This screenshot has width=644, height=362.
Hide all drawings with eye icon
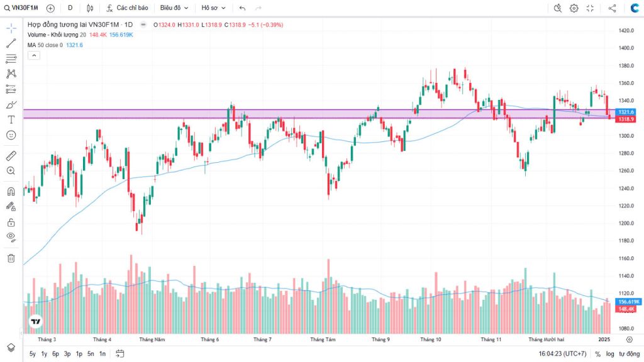coord(11,237)
